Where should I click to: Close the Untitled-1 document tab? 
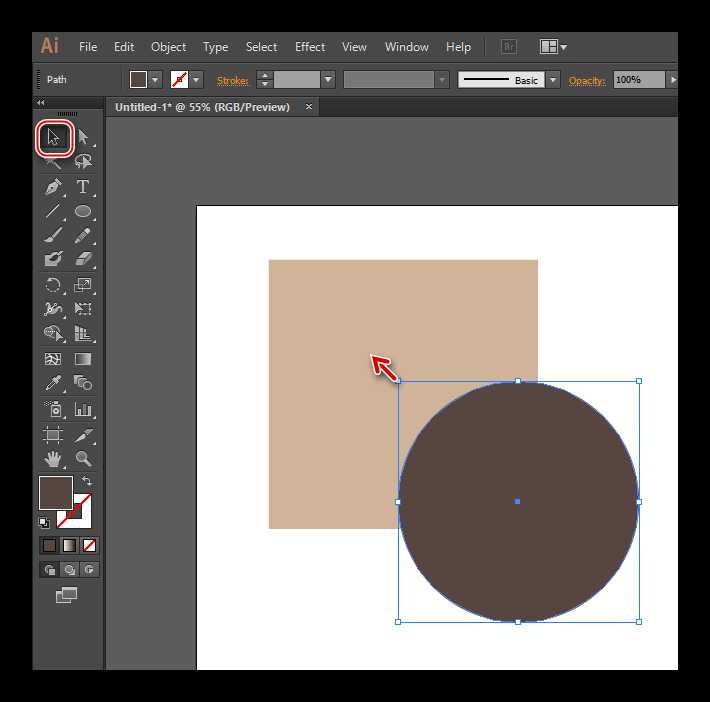(x=309, y=107)
